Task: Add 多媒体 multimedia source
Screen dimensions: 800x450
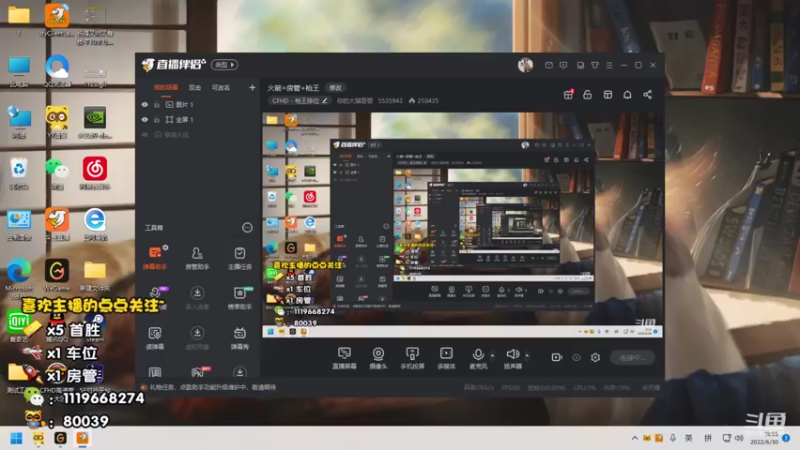Action: pos(446,358)
